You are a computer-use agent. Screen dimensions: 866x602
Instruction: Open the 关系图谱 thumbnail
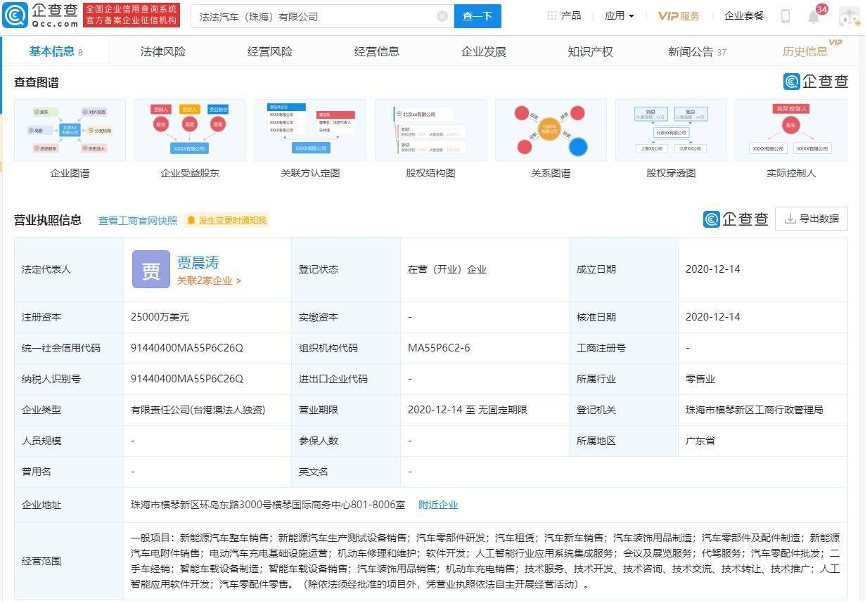(550, 131)
